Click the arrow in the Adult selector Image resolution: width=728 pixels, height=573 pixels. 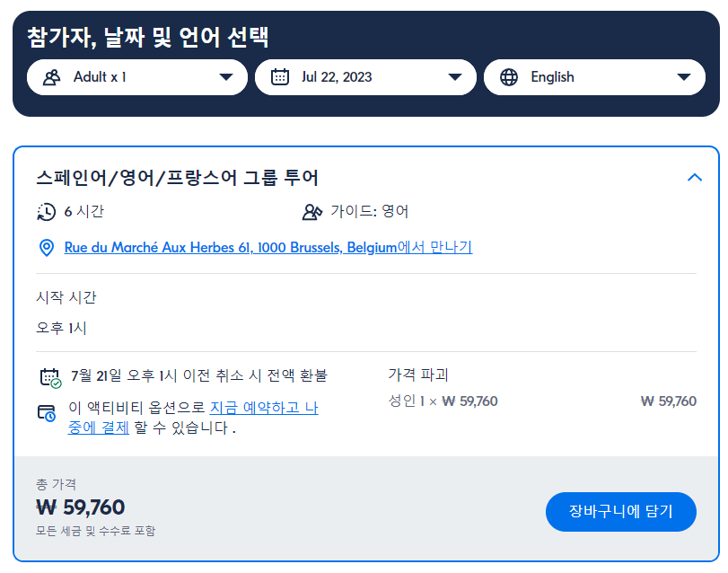click(226, 77)
